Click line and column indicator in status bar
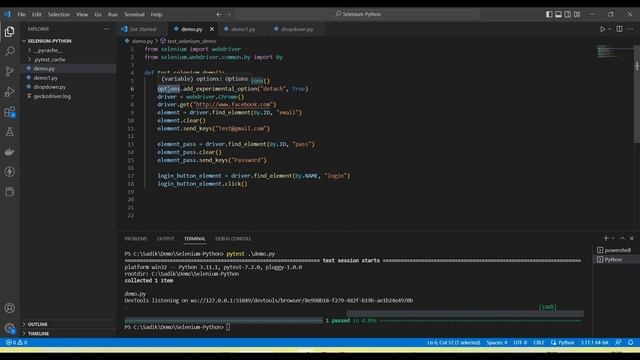This screenshot has width=640, height=360. coord(453,342)
